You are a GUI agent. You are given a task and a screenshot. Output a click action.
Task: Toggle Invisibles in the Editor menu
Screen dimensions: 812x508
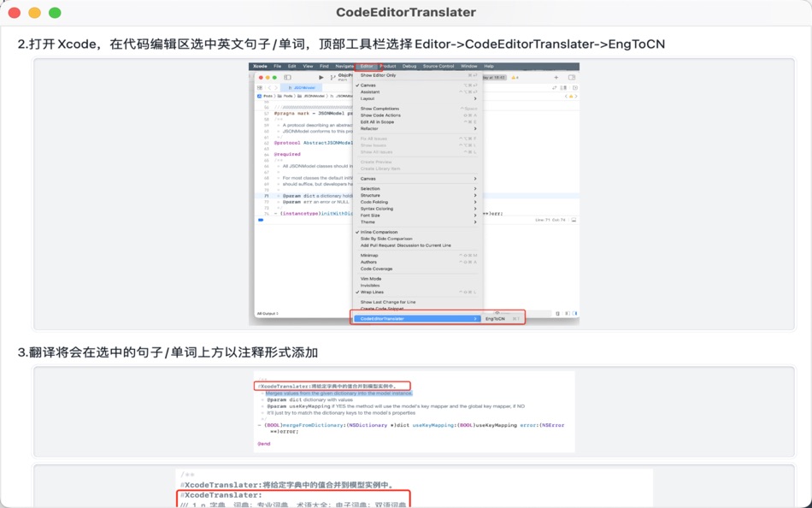[x=417, y=285]
